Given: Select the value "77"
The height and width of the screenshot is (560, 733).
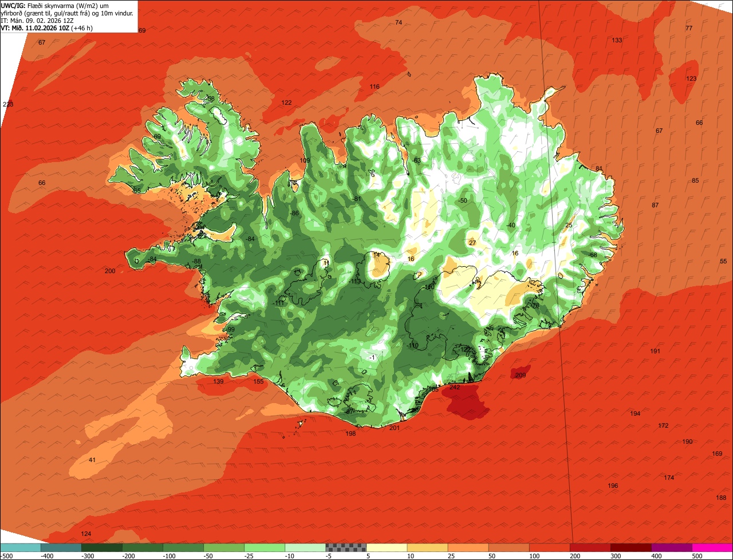Looking at the screenshot, I should pos(689,28).
